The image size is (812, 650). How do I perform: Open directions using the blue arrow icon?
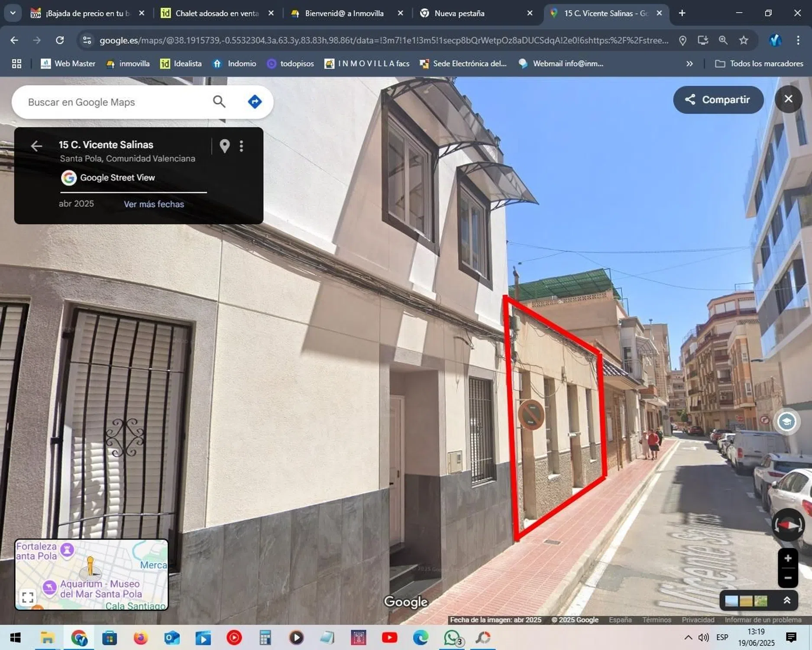[x=255, y=102]
